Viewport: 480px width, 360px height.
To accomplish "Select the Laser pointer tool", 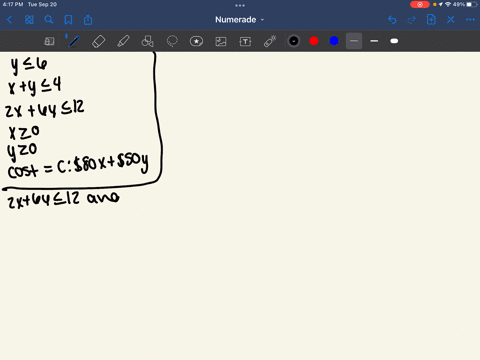I will (x=270, y=41).
